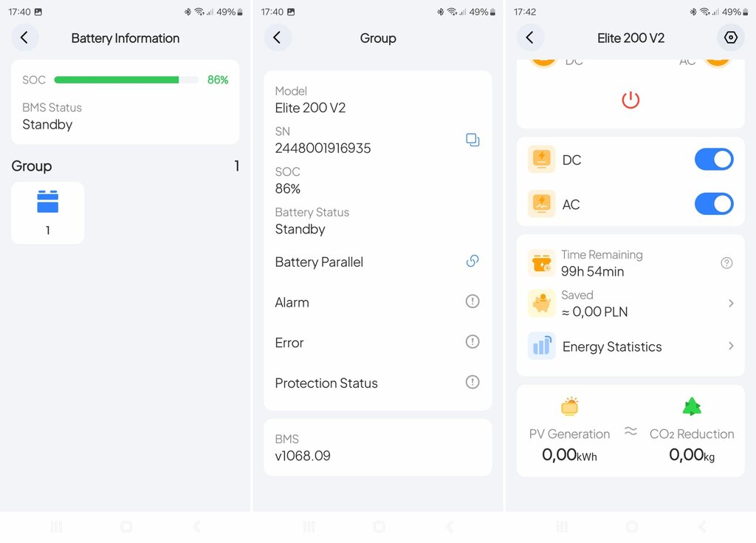Open Time Remaining help question icon

click(726, 263)
